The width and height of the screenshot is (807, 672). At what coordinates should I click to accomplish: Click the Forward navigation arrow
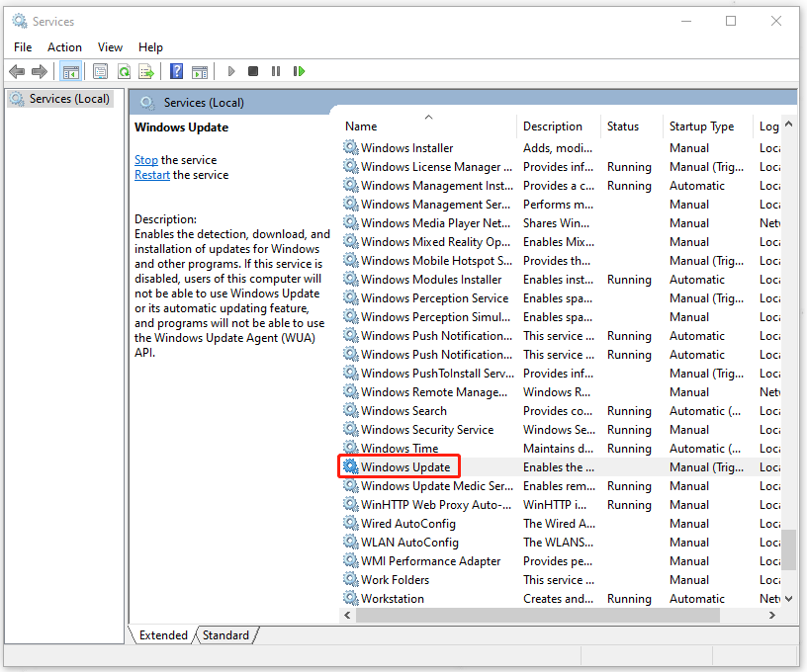39,71
